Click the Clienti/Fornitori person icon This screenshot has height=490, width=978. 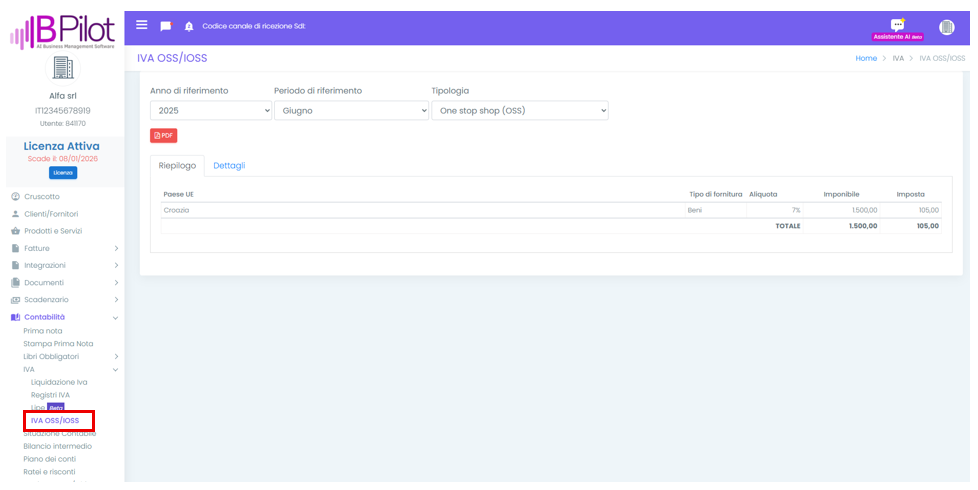(x=16, y=214)
